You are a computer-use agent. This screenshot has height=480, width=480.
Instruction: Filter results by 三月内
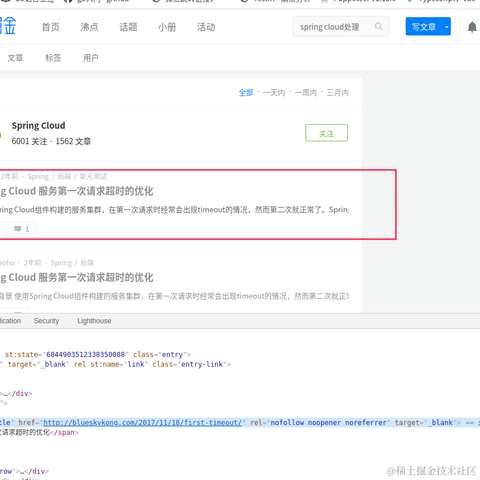(x=338, y=93)
